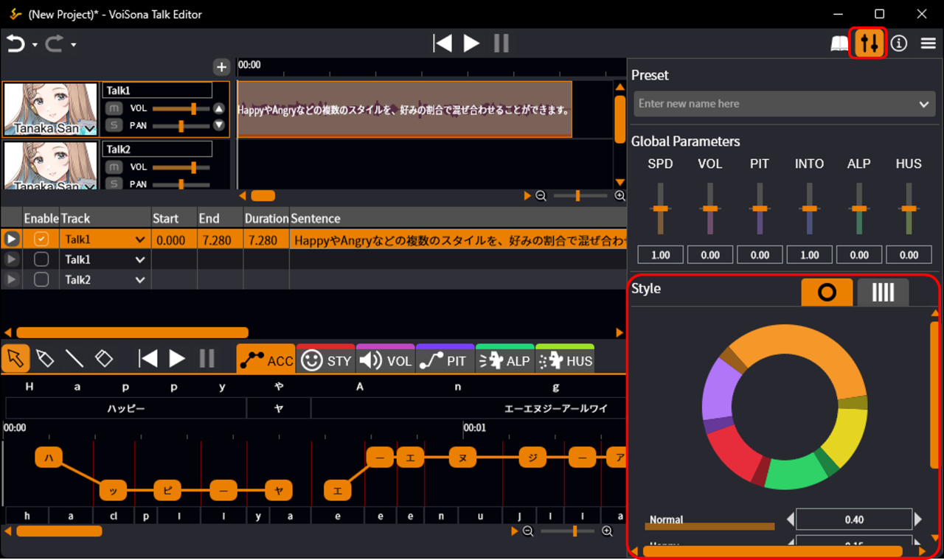Solo the Talk1 track
The width and height of the screenshot is (944, 560).
[x=114, y=125]
